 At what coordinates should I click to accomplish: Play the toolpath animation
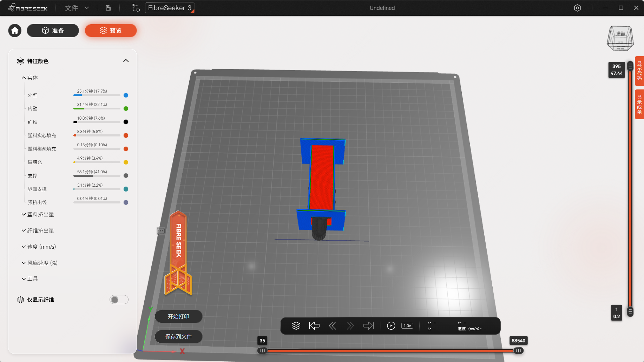[391, 326]
